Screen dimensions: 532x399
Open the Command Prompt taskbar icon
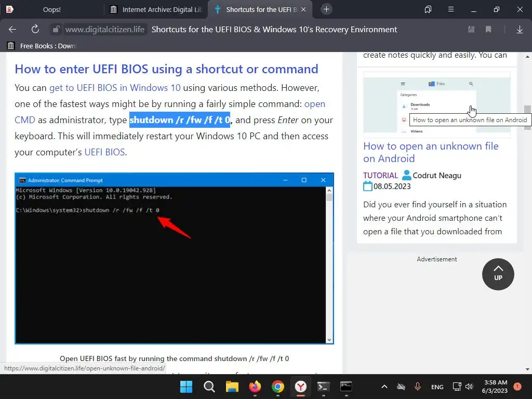(346, 387)
